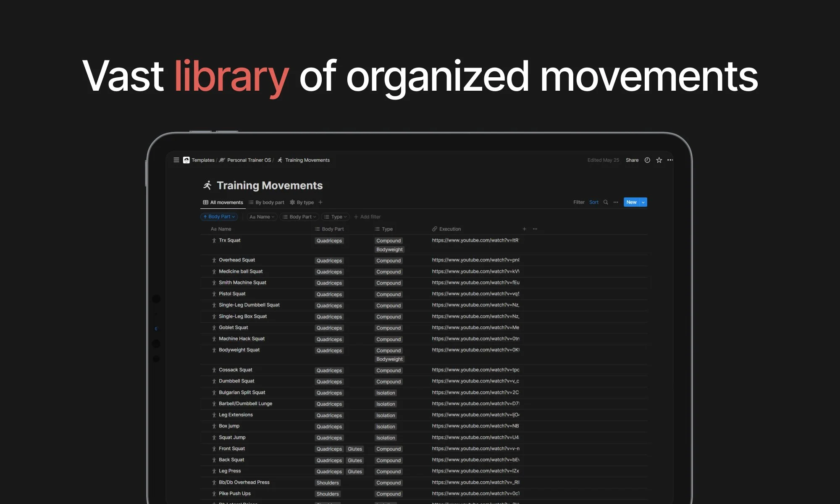Go to Personal Trainer OS breadcrumb

pos(249,160)
